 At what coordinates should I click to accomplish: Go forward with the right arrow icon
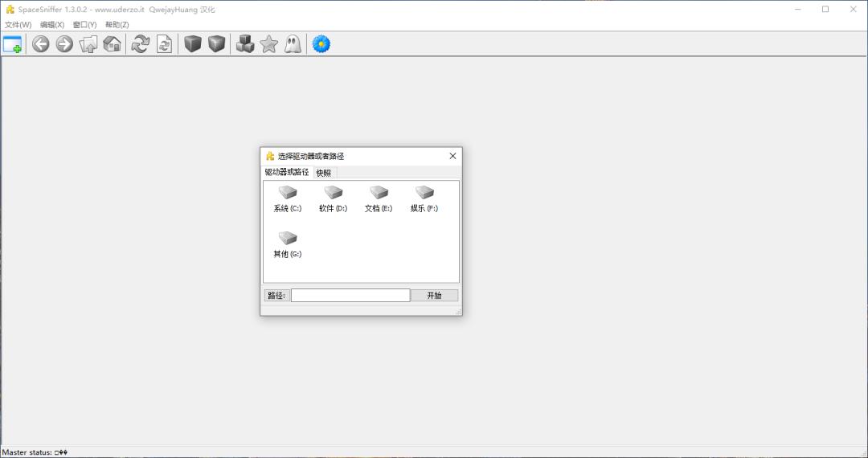64,44
